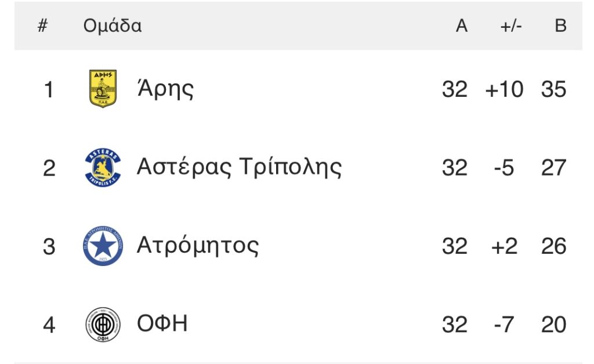Click rank number 3 in table

coord(49,246)
